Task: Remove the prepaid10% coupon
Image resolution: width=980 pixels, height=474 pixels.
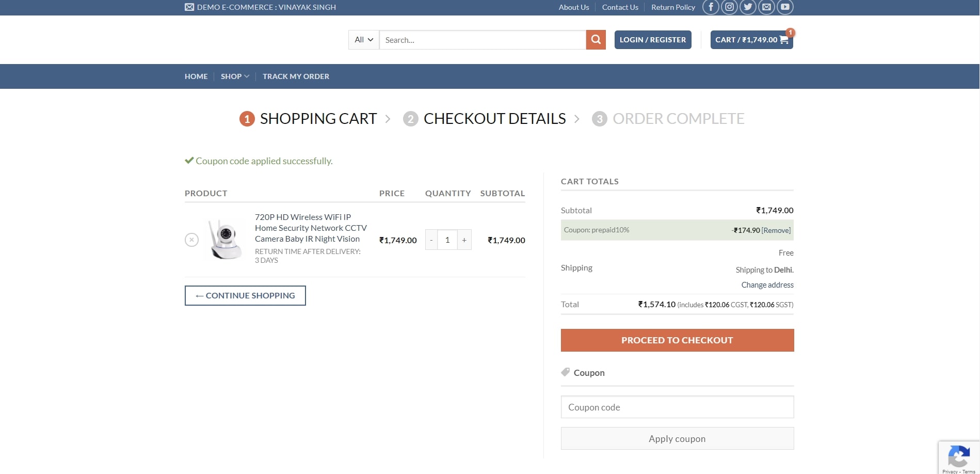Action: point(776,230)
